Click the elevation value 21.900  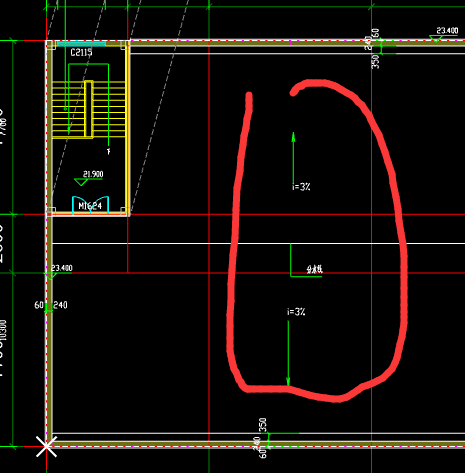pyautogui.click(x=93, y=174)
